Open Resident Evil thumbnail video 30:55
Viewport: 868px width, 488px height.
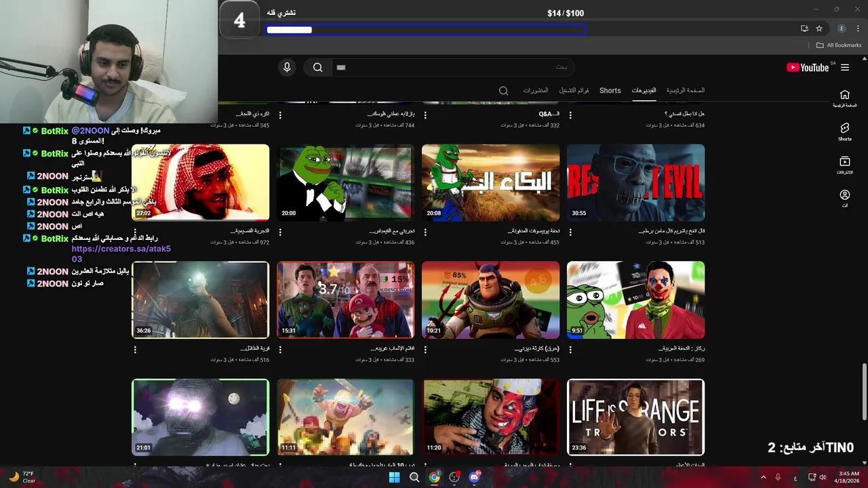pyautogui.click(x=635, y=182)
